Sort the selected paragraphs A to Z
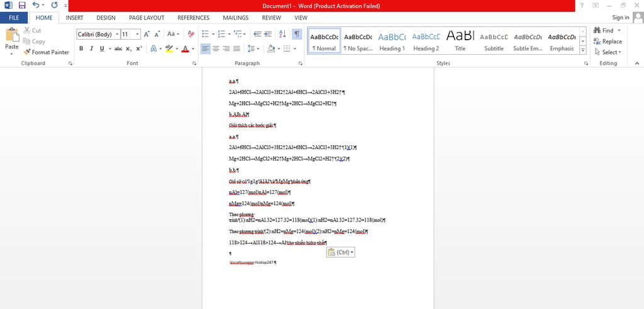This screenshot has width=644, height=309. pos(282,34)
